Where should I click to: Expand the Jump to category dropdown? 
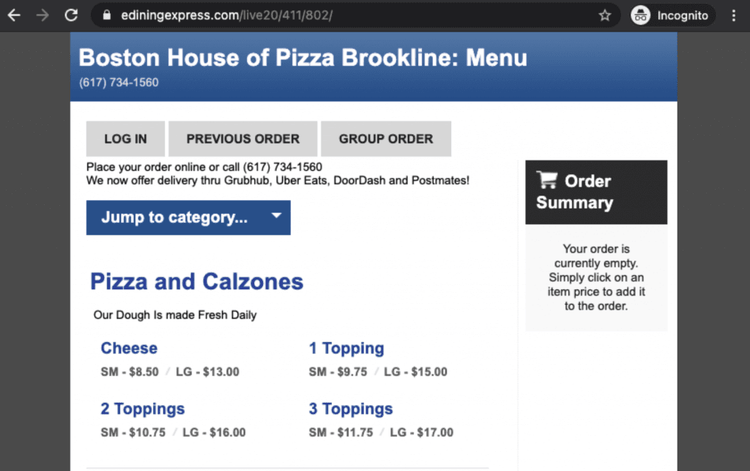coord(175,217)
